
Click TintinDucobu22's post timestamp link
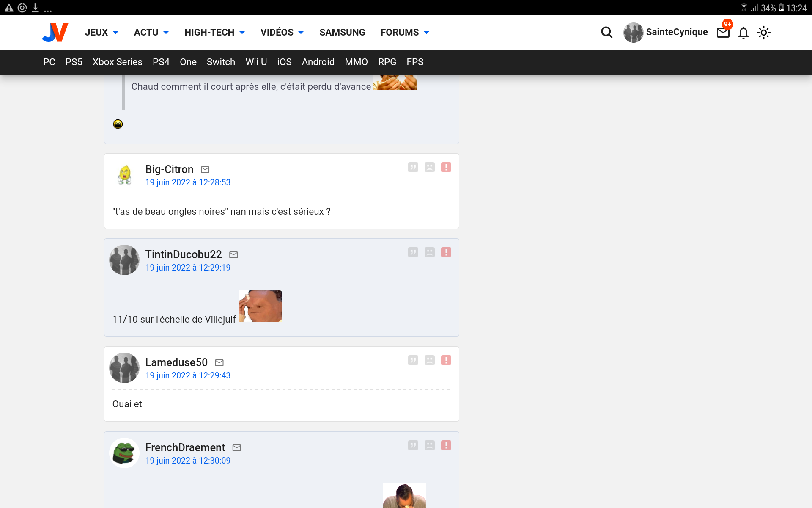tap(188, 268)
